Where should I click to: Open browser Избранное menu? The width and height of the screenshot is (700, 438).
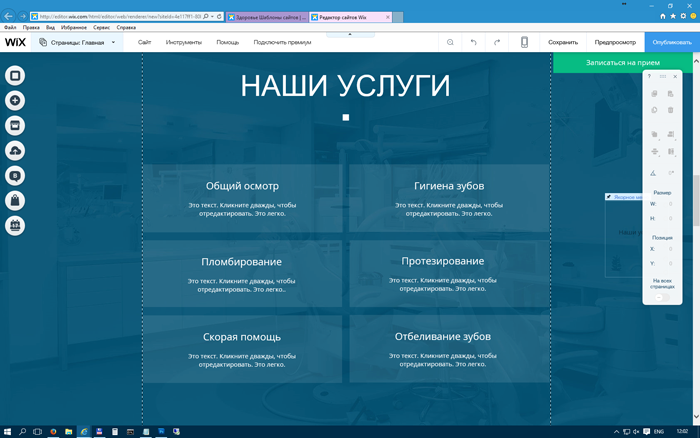click(x=74, y=27)
